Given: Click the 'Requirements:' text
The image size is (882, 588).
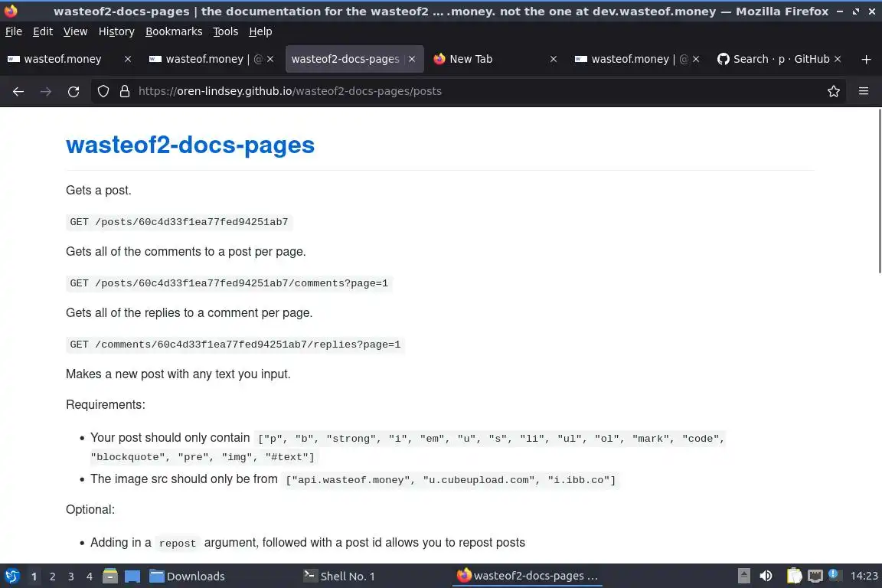Looking at the screenshot, I should click(105, 404).
